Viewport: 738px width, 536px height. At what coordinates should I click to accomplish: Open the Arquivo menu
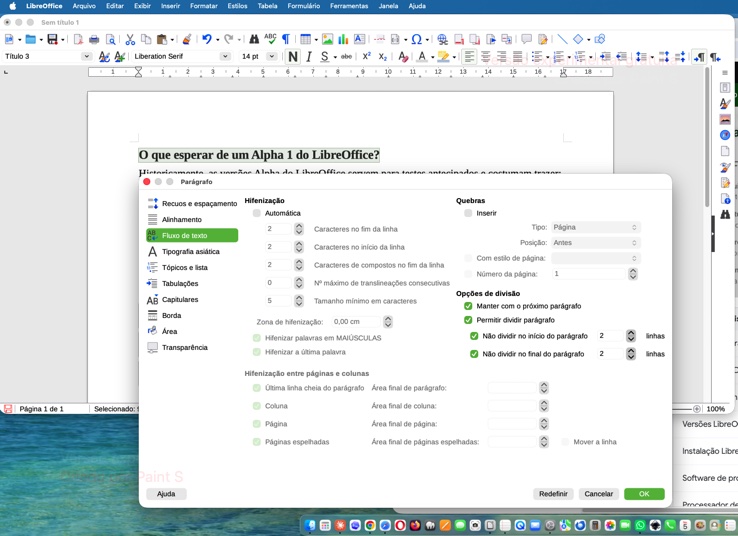(84, 6)
